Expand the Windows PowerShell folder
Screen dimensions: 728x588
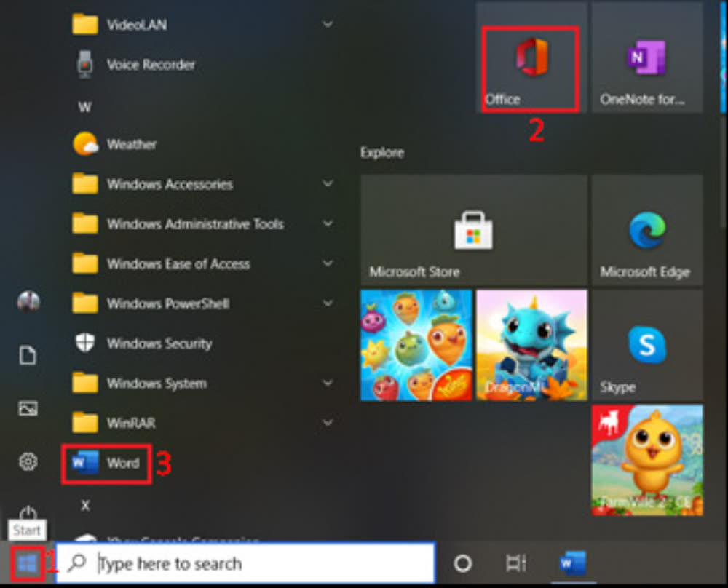[x=328, y=303]
